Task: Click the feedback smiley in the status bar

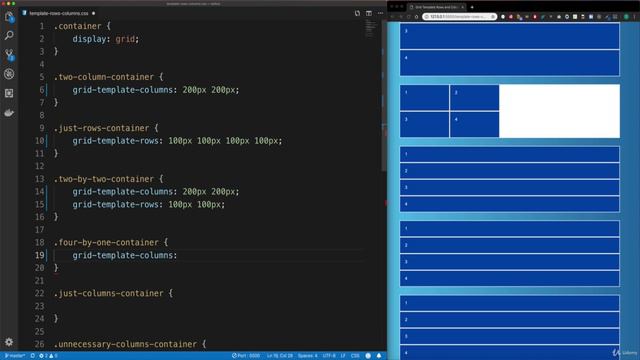Action: [368, 356]
